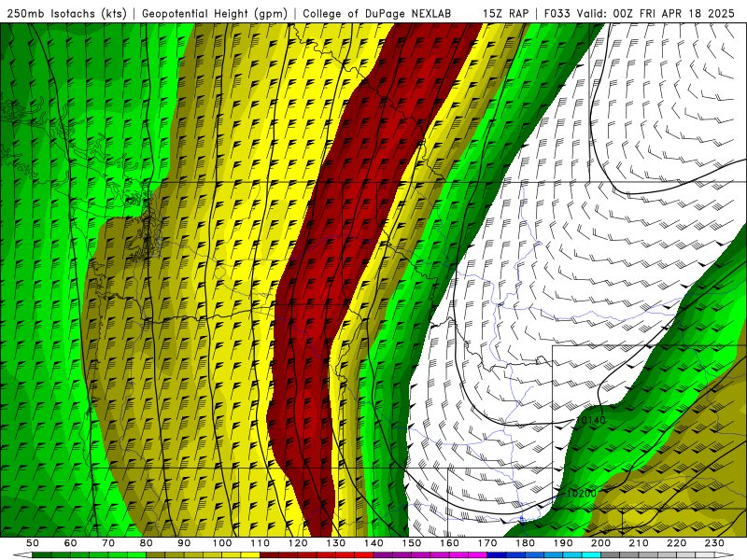Click the 230 label on the color scale
This screenshot has height=560, width=747.
click(x=714, y=543)
